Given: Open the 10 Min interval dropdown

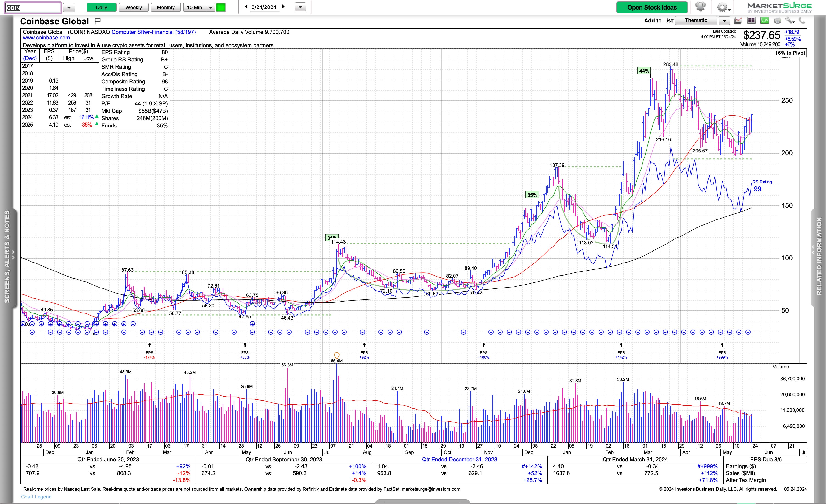Looking at the screenshot, I should pyautogui.click(x=211, y=7).
